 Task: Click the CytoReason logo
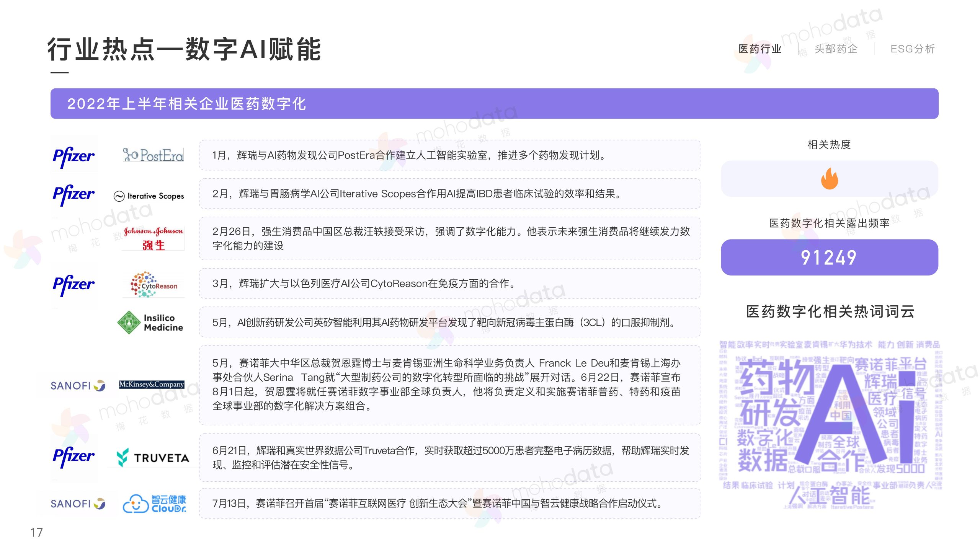(x=154, y=285)
